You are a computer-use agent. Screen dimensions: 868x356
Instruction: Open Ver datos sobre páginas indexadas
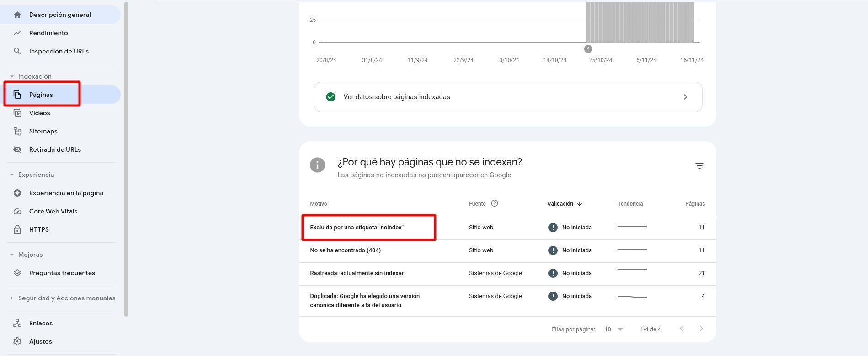(507, 97)
